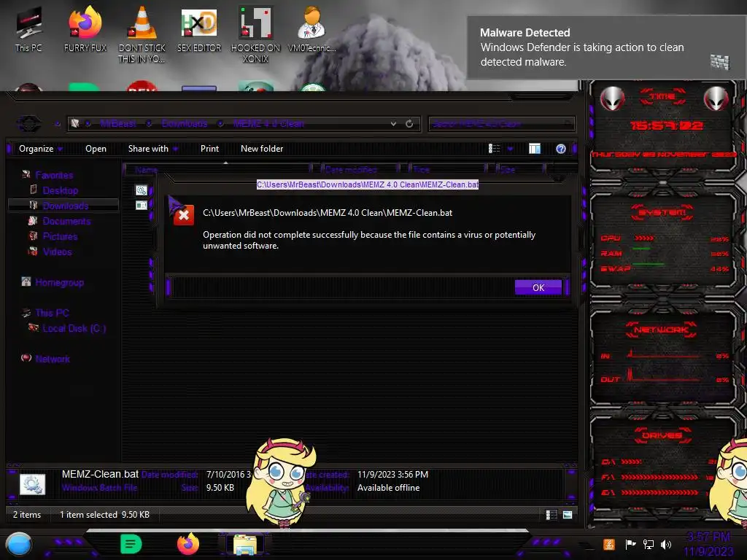The height and width of the screenshot is (560, 747).
Task: Select the error X icon in dialog
Action: coord(183,215)
